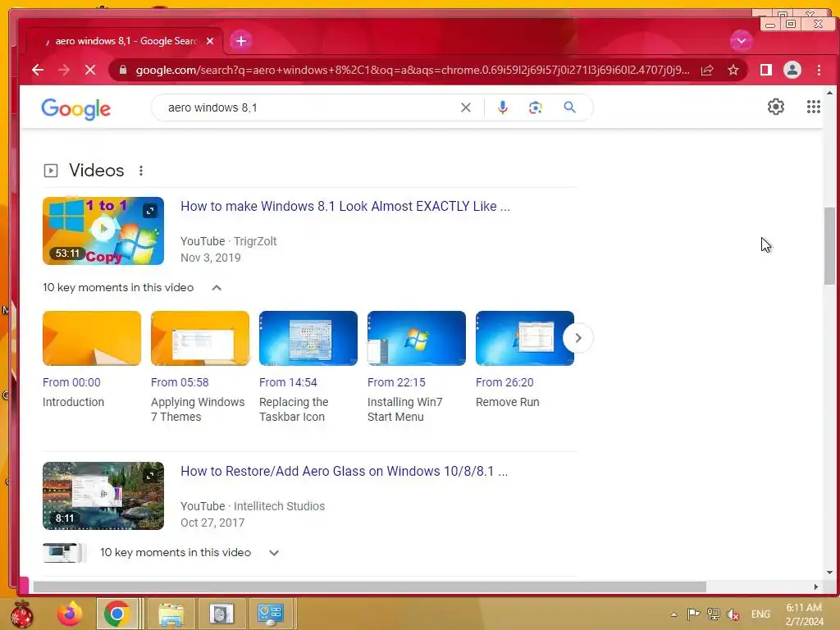Viewport: 840px width, 630px height.
Task: Open the network tray icon
Action: [713, 614]
